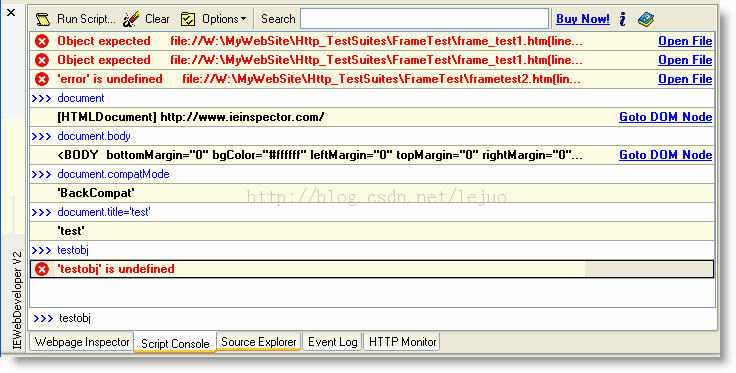The image size is (736, 373).
Task: Open the HTTP Monitor tab
Action: (x=403, y=342)
